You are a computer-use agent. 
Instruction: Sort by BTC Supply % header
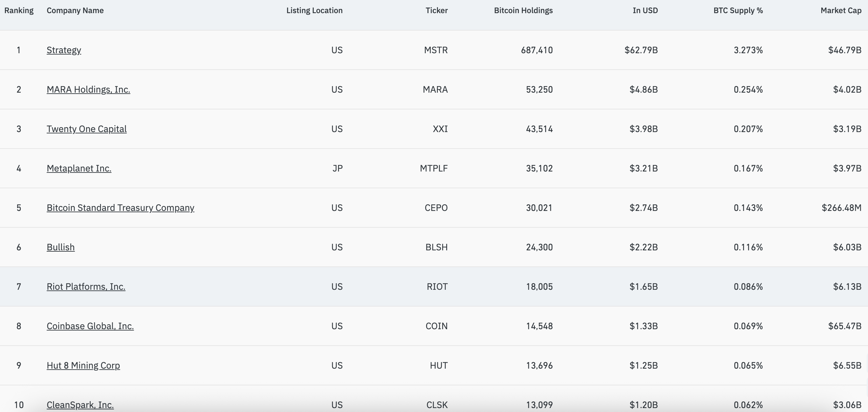[x=738, y=11]
